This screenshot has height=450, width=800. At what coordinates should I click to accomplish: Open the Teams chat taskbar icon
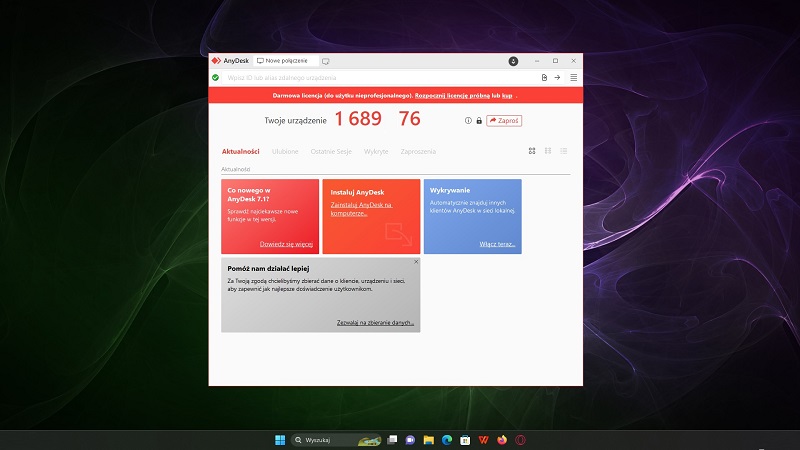(410, 440)
